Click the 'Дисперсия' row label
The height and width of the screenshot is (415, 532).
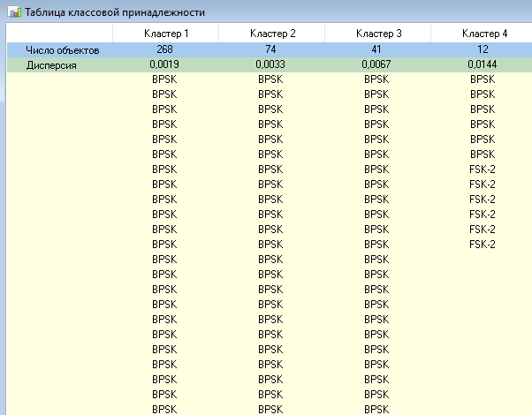tap(51, 65)
